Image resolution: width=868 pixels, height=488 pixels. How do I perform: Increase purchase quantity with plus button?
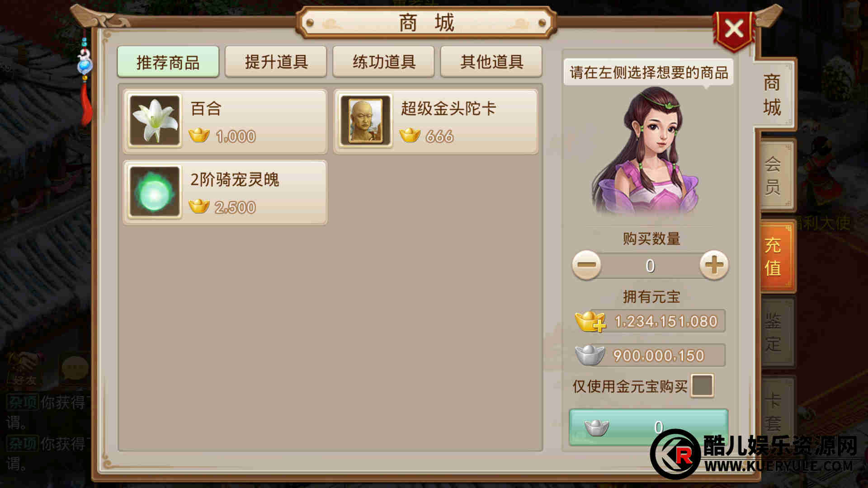[714, 265]
